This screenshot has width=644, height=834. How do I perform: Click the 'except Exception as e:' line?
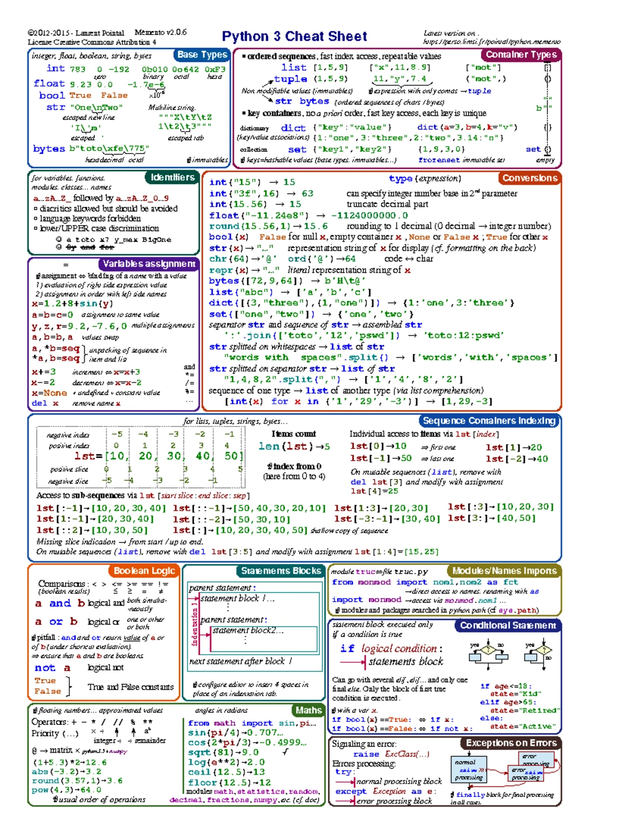[x=386, y=791]
